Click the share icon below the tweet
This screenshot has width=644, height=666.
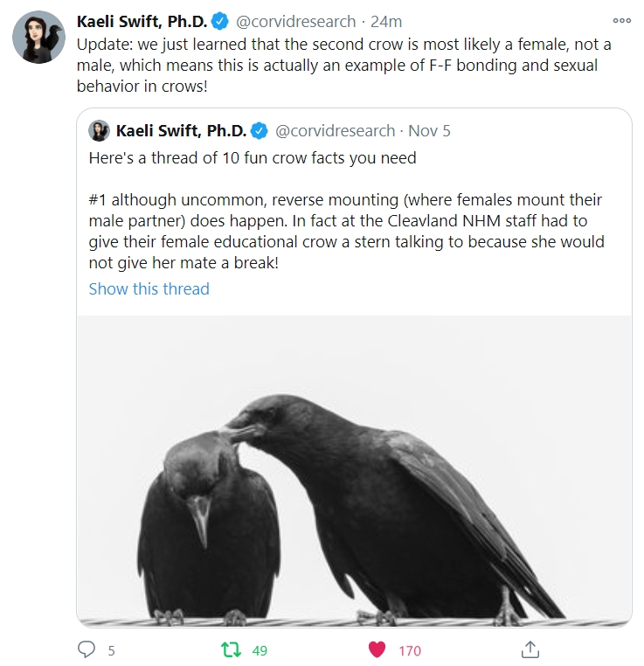[530, 649]
